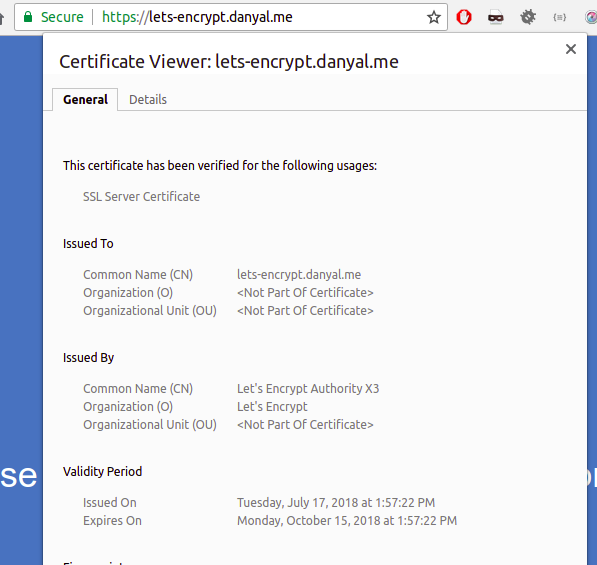597x565 pixels.
Task: Click Issued By Organizational Unit Not Part value
Action: tap(305, 425)
